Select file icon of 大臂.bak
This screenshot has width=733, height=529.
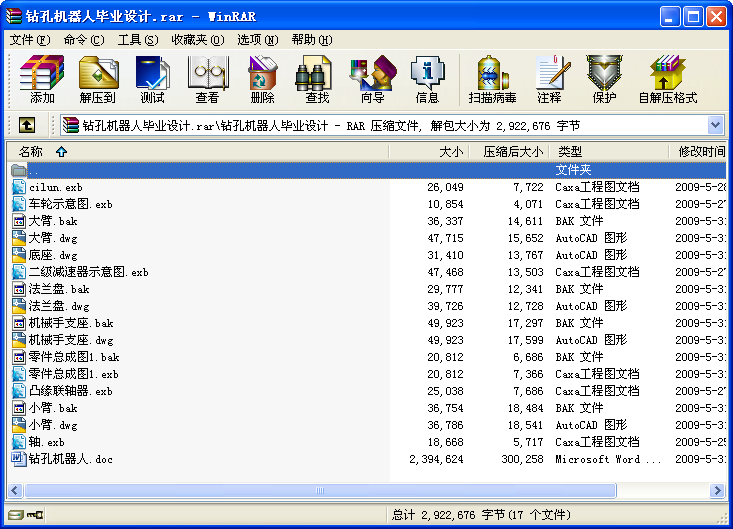[19, 221]
